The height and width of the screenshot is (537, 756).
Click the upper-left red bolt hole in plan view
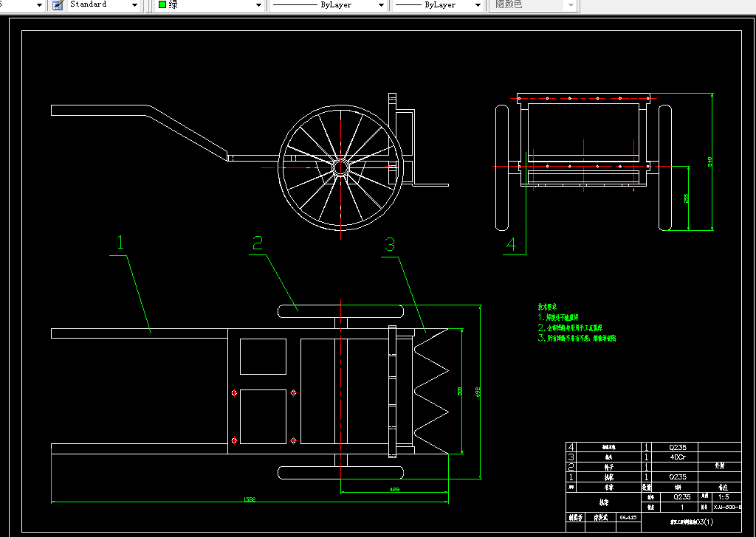[234, 392]
